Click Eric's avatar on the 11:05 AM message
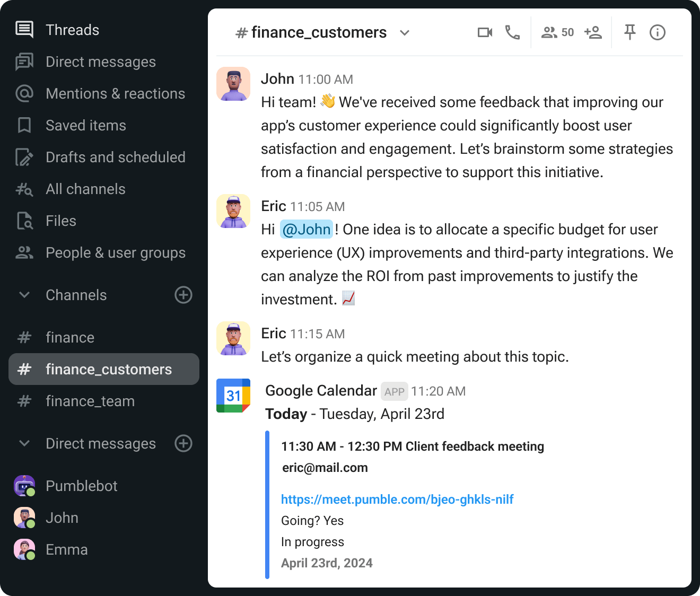700x596 pixels. (x=233, y=211)
